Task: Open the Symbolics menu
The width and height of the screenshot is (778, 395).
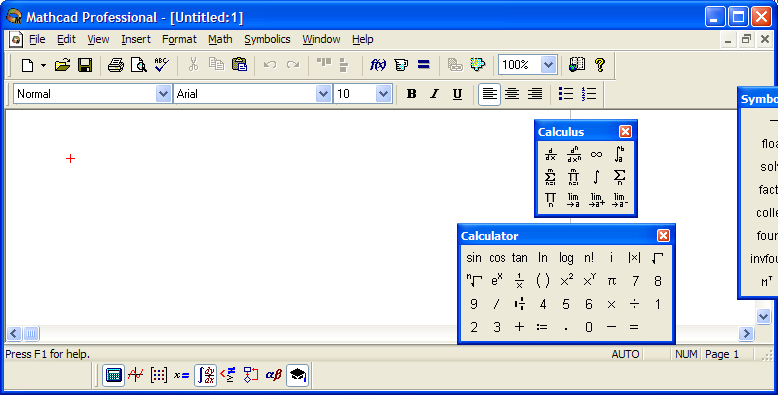Action: tap(267, 39)
